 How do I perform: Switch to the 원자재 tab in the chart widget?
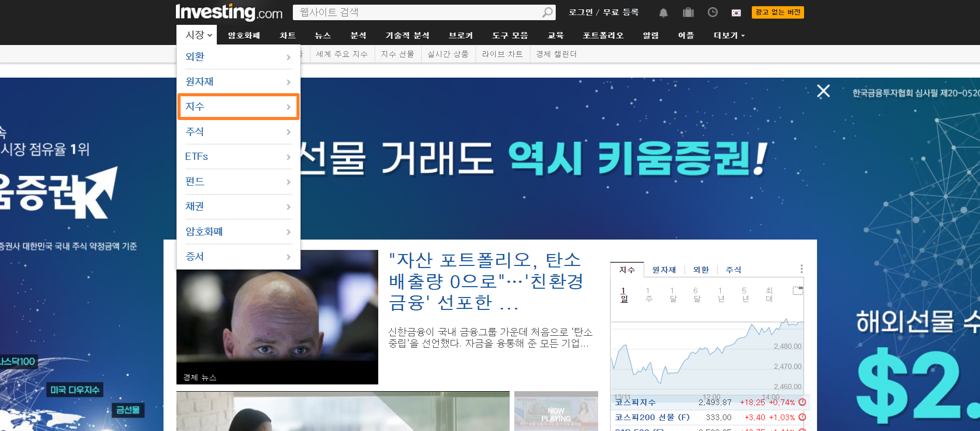point(664,270)
